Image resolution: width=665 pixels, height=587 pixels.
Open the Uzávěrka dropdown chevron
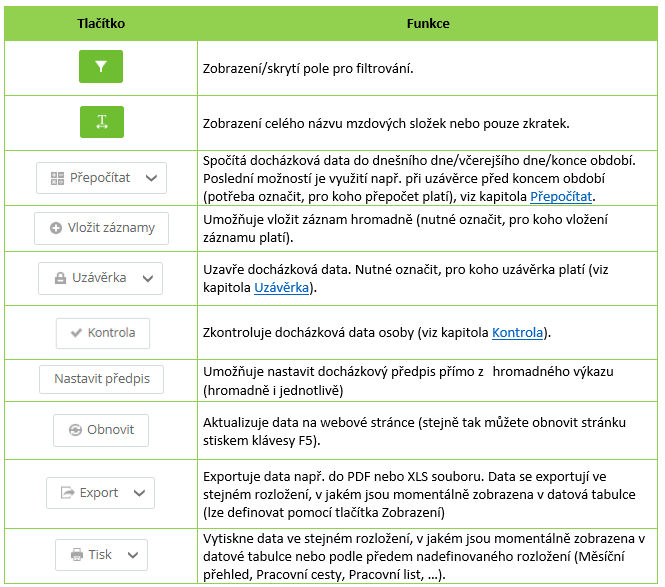point(146,278)
